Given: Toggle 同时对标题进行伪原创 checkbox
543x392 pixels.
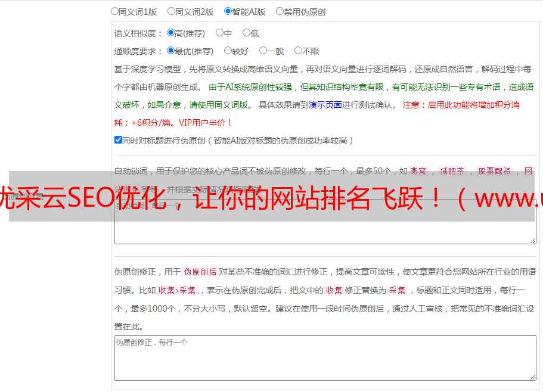Looking at the screenshot, I should [x=118, y=140].
